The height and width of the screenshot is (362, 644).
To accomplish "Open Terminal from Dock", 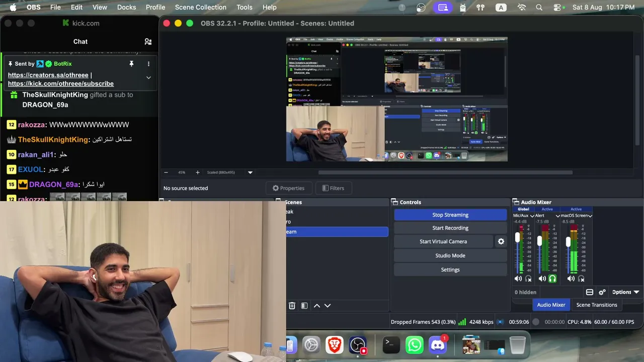I will [x=391, y=345].
